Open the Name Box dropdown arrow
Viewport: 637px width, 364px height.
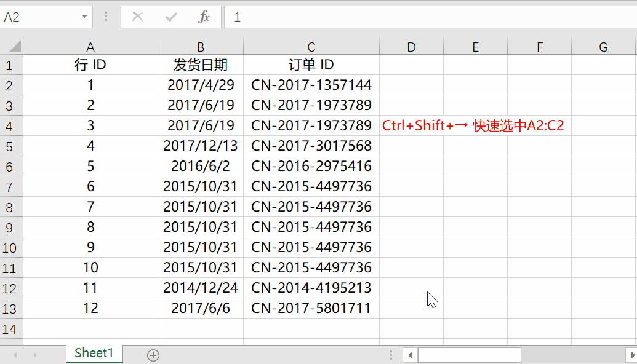click(84, 17)
